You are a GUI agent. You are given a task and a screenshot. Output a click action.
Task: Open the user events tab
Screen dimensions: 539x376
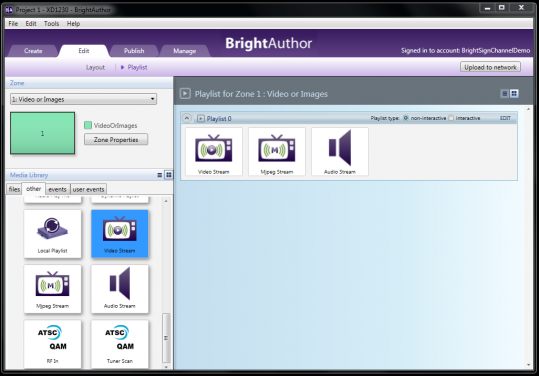point(88,189)
